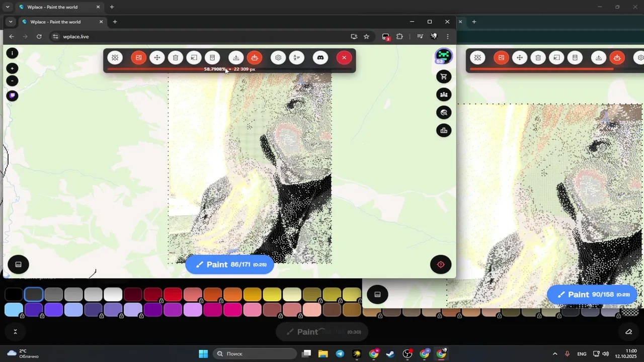Zoom in the map with plus button
This screenshot has height=362, width=644.
click(x=12, y=68)
